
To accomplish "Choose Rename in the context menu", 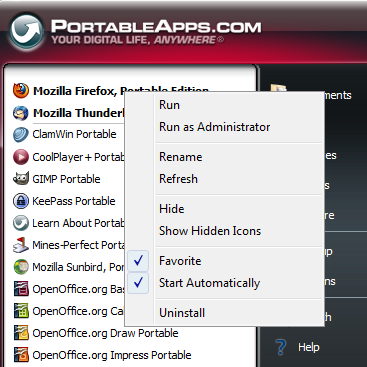I will 180,157.
